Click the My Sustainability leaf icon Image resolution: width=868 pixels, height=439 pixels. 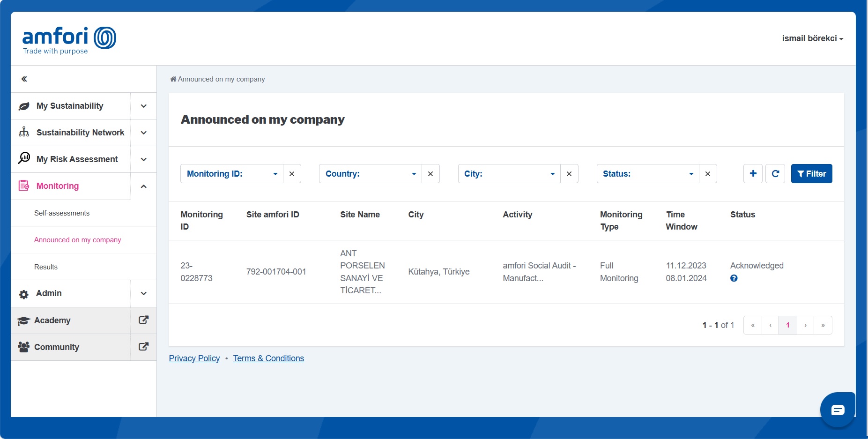24,106
